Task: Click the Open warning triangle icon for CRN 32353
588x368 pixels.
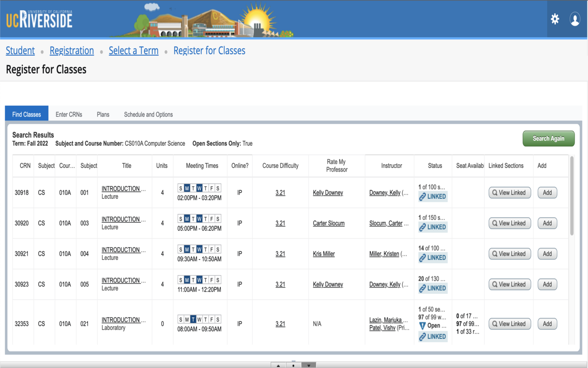Action: click(x=423, y=326)
